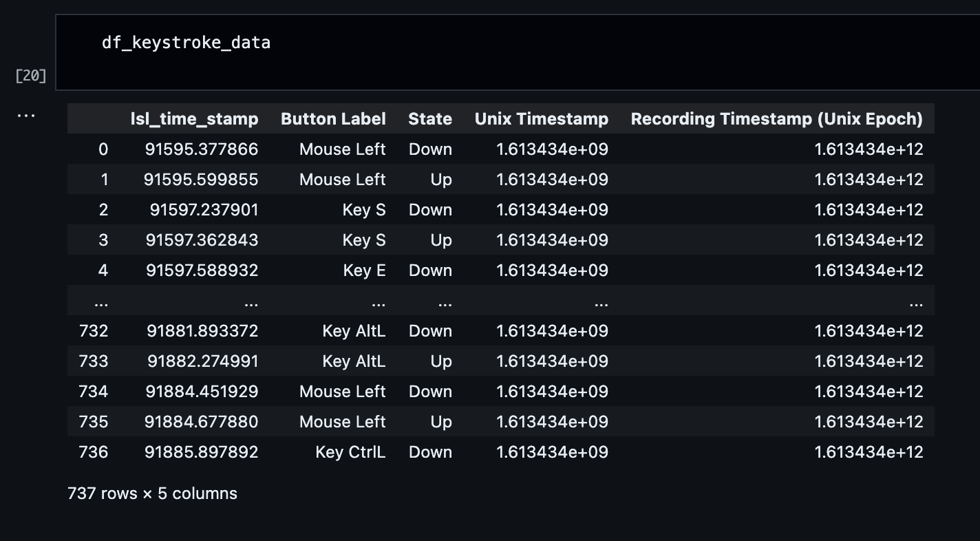The image size is (980, 541).
Task: Click the State column header
Action: tap(430, 119)
